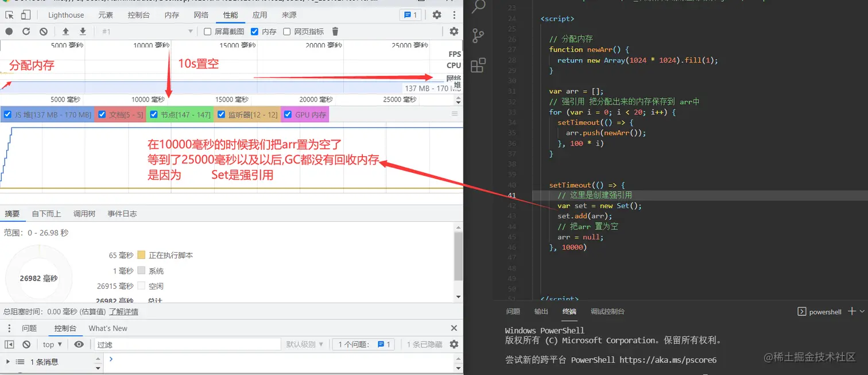
Task: Clear the performance recording
Action: [x=43, y=32]
